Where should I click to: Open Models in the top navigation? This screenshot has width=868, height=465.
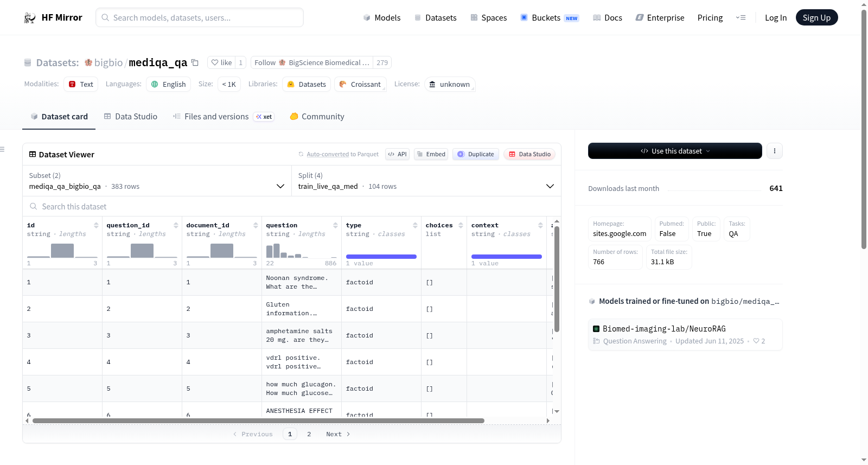[382, 18]
